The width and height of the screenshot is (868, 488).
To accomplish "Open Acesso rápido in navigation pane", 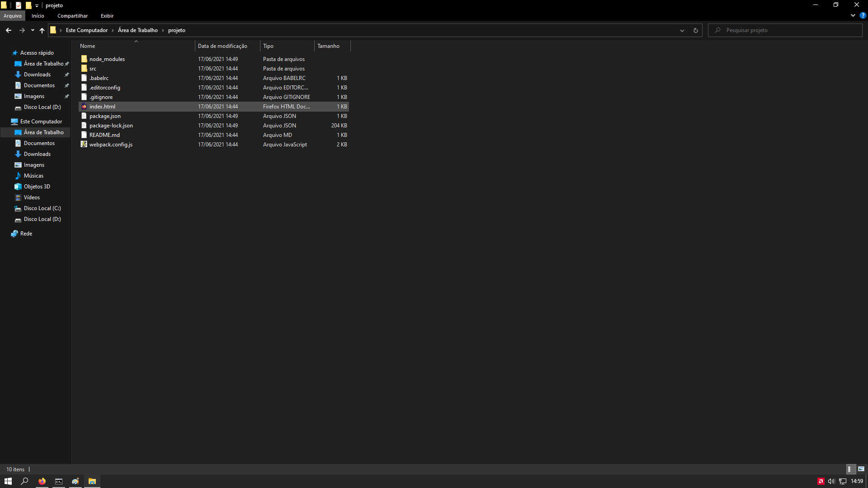I will [x=37, y=53].
